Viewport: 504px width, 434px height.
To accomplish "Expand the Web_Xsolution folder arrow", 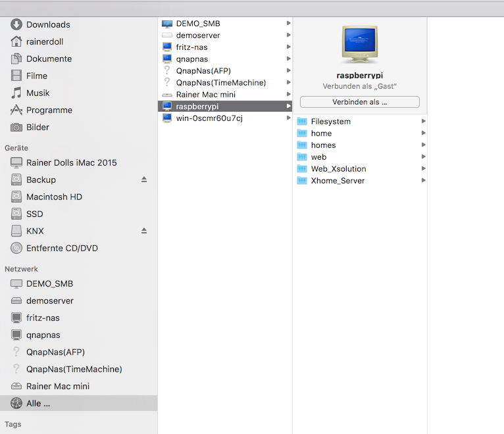I will pyautogui.click(x=423, y=169).
